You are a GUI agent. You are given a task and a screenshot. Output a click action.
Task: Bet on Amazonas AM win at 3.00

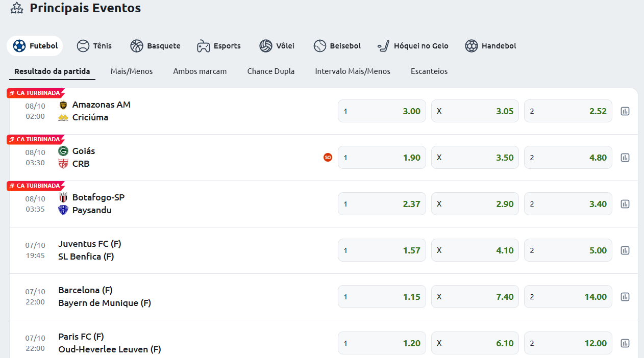click(382, 111)
